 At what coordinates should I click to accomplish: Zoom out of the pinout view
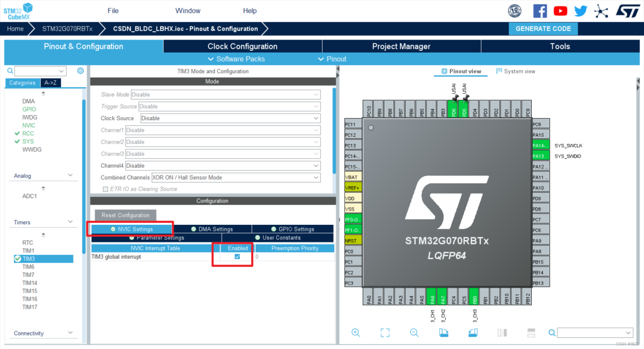pyautogui.click(x=414, y=332)
